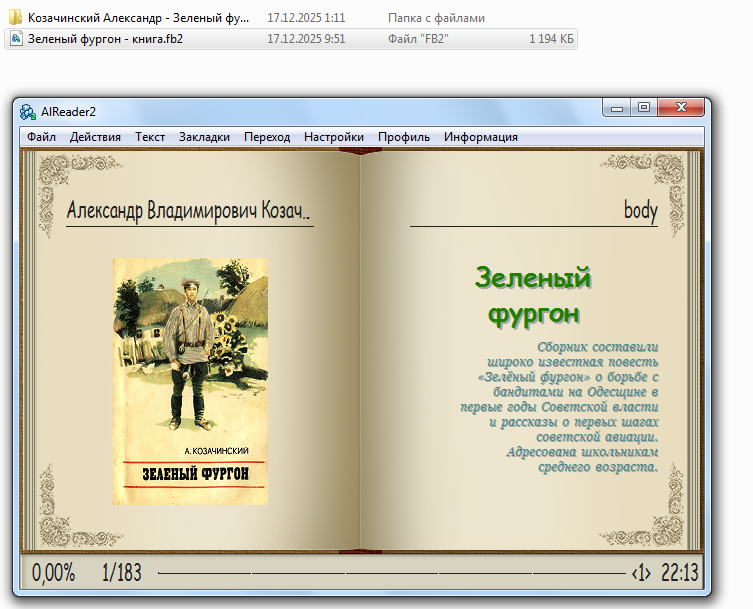Screen dimensions: 753x609
Task: Click the reading progress bar in status line
Action: pyautogui.click(x=391, y=573)
